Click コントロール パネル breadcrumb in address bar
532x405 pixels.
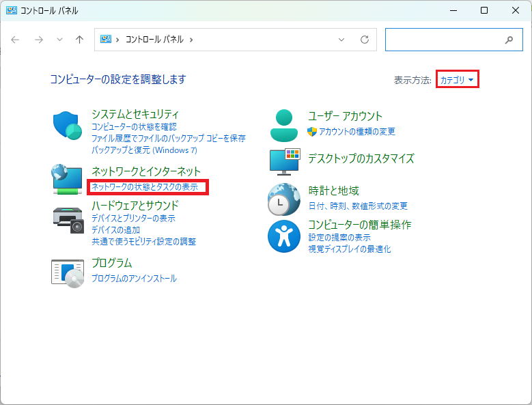[154, 40]
